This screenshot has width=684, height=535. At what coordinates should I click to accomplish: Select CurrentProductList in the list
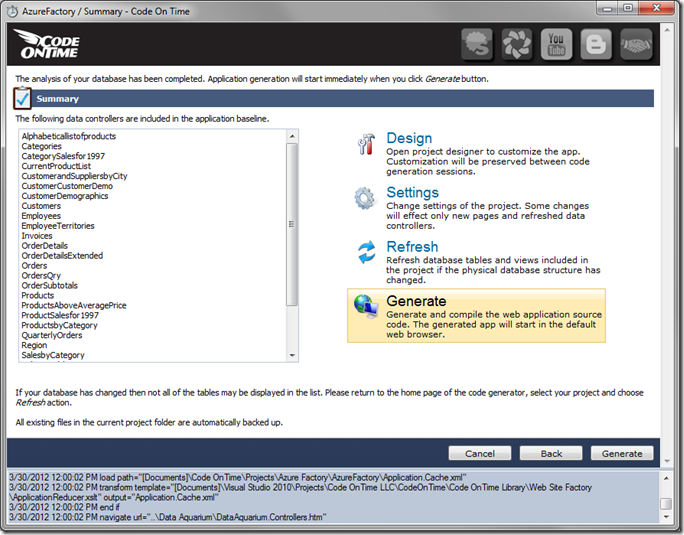[x=56, y=166]
